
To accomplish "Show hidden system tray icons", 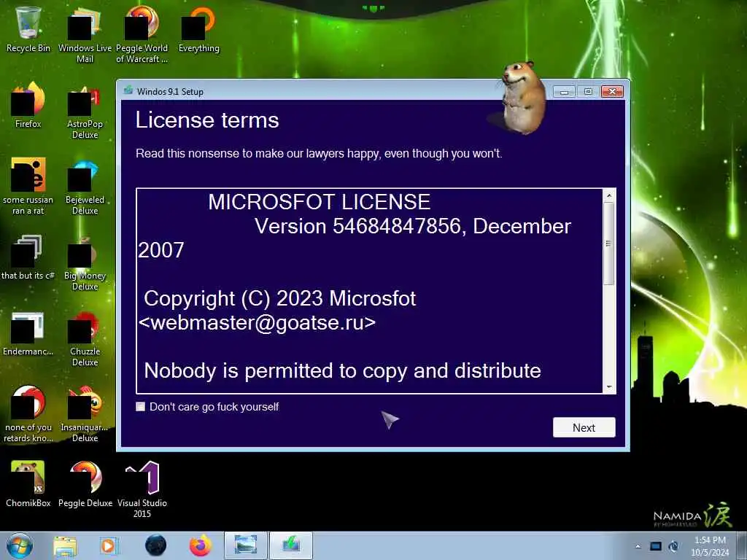I will [x=638, y=547].
